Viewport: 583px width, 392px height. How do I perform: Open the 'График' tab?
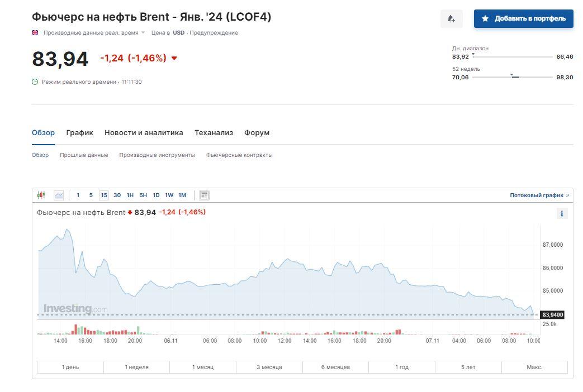point(79,133)
